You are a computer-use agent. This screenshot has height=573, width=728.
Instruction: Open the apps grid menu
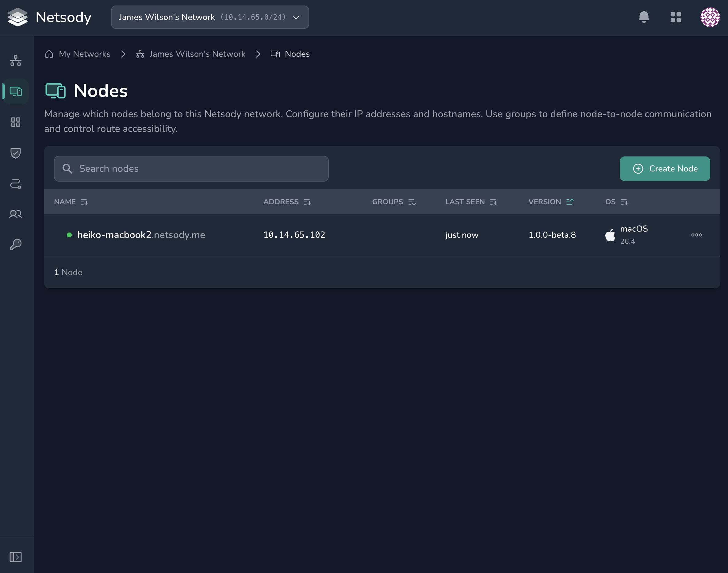676,17
